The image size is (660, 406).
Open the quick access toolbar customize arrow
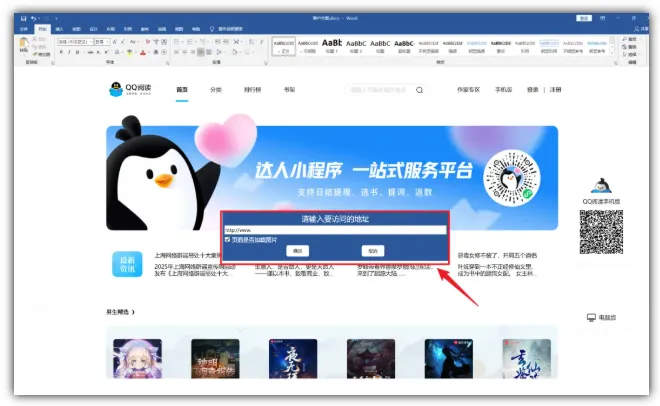pyautogui.click(x=56, y=19)
